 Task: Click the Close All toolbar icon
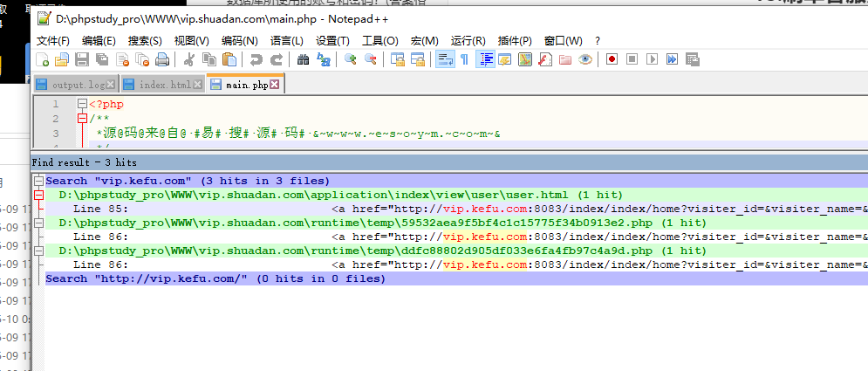pos(142,59)
